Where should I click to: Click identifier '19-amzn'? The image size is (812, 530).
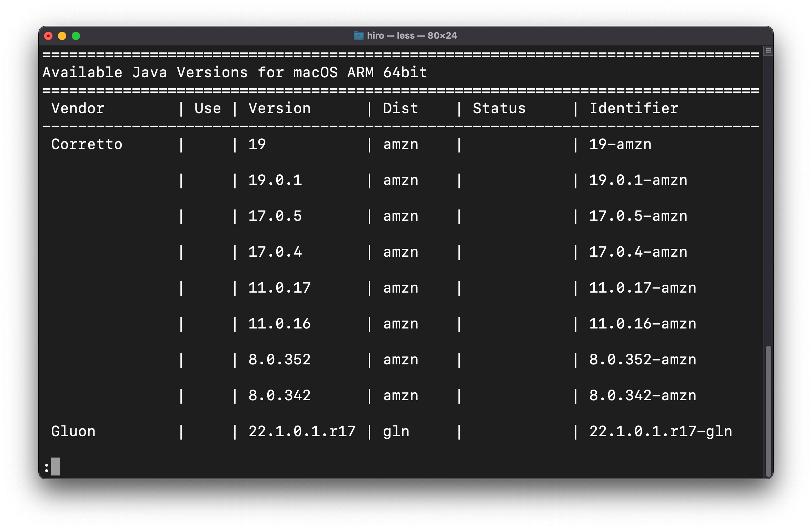[x=621, y=144]
